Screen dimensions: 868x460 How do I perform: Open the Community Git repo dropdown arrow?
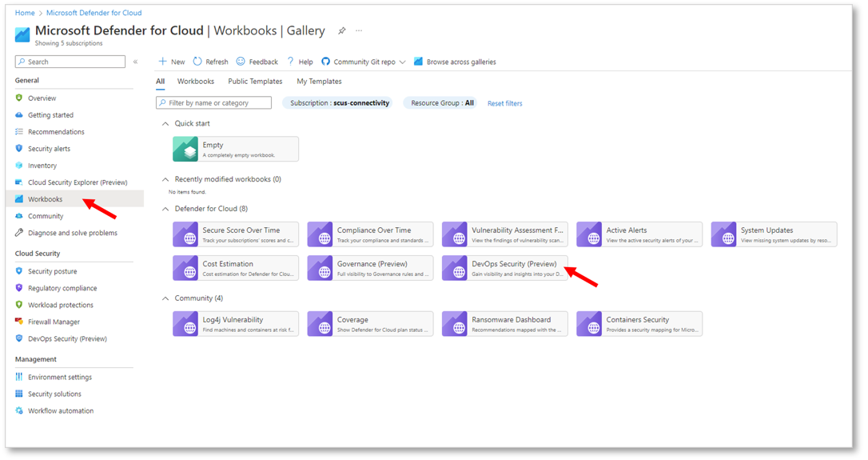pos(403,62)
